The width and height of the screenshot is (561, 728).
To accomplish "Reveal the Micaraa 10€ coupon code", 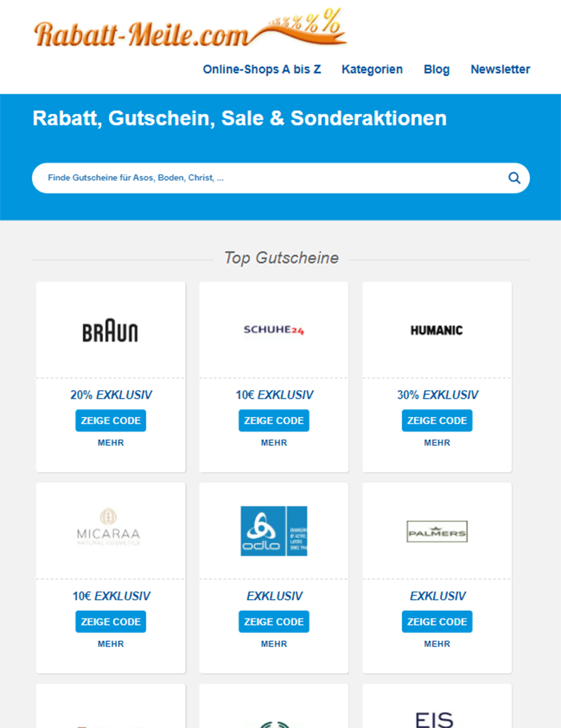I will (x=110, y=621).
